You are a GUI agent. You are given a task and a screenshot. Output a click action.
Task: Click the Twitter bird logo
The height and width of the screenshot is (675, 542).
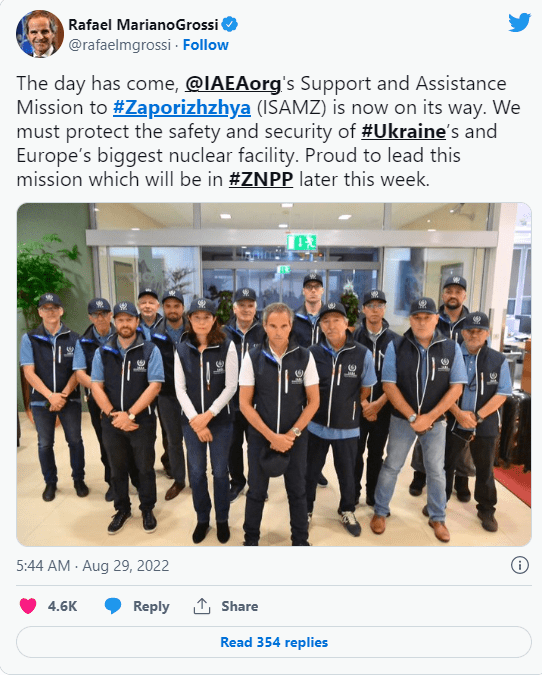[519, 22]
